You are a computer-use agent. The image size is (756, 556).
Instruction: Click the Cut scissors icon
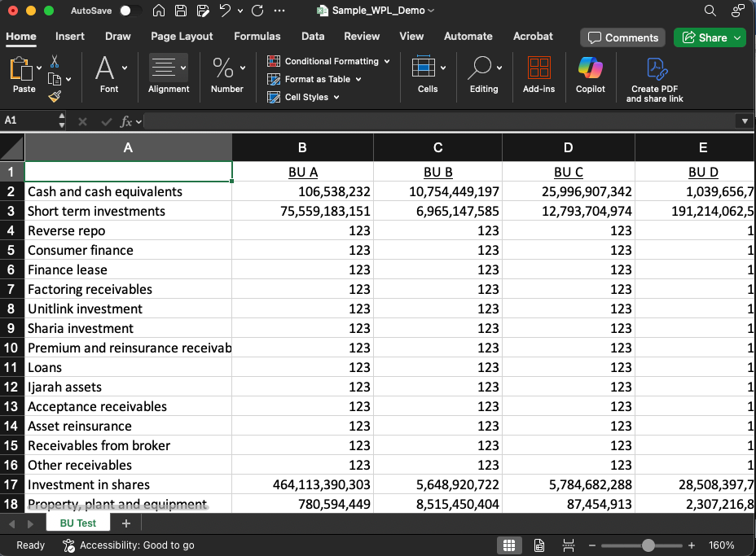tap(55, 61)
